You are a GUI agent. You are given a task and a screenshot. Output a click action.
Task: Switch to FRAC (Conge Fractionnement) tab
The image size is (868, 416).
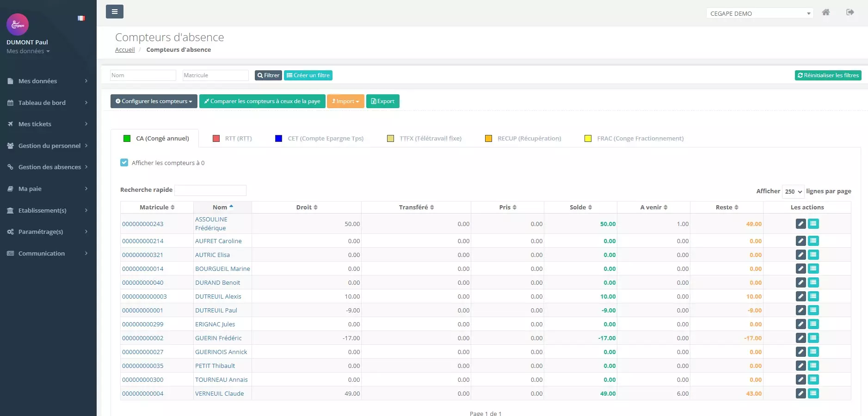point(634,138)
